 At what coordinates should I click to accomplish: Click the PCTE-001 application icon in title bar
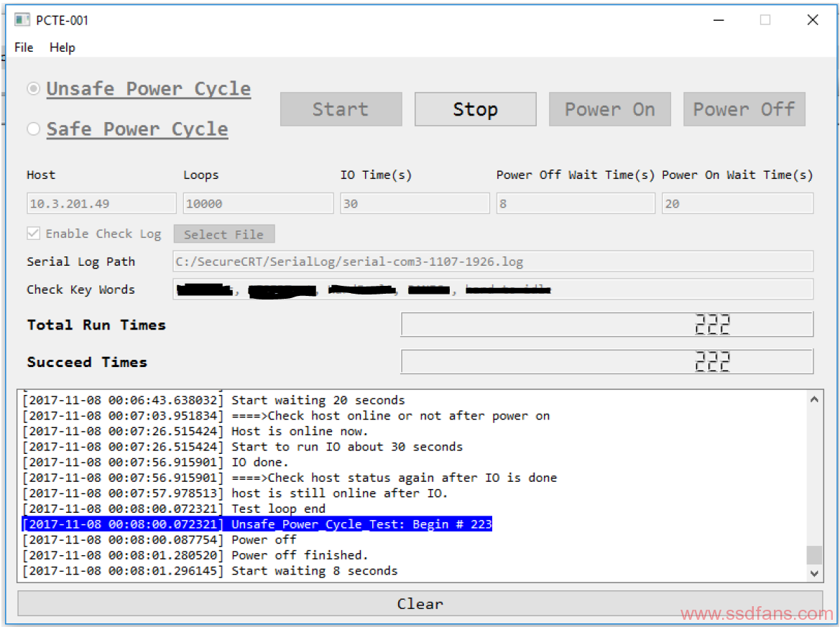22,20
